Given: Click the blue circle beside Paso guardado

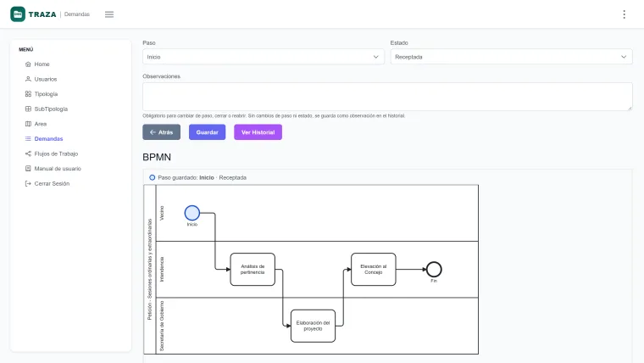Looking at the screenshot, I should (152, 177).
